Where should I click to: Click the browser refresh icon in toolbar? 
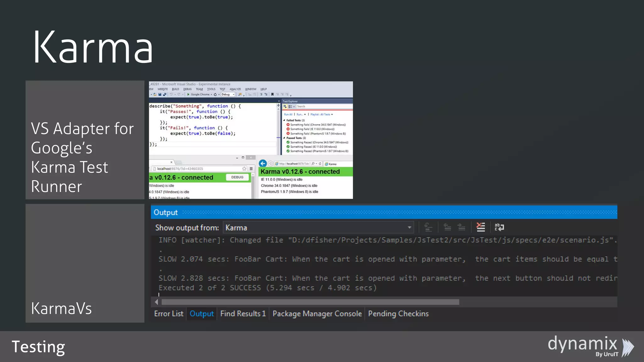coord(215,94)
